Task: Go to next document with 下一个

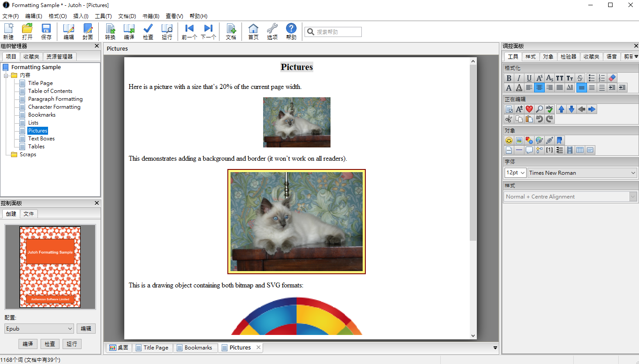Action: (x=208, y=32)
